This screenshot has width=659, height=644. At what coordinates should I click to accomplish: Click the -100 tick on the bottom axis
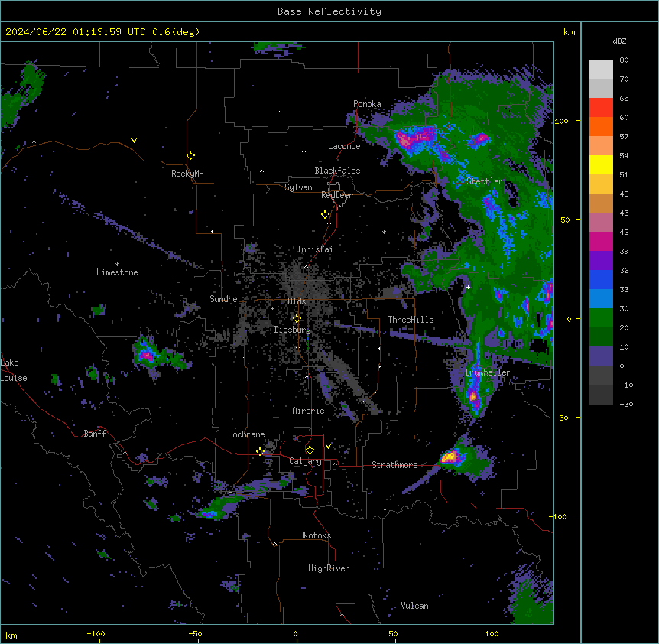[96, 633]
